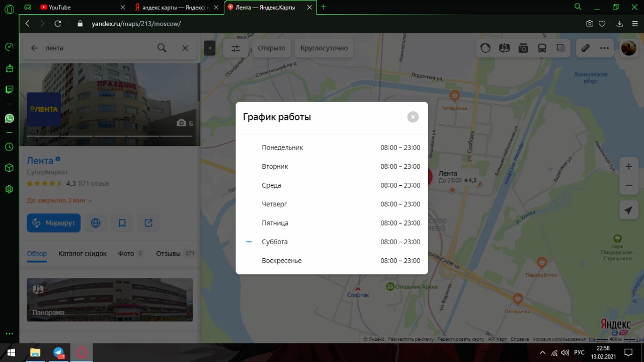Open Разместить рекламу link
Screen dimensions: 644x362
point(411,339)
